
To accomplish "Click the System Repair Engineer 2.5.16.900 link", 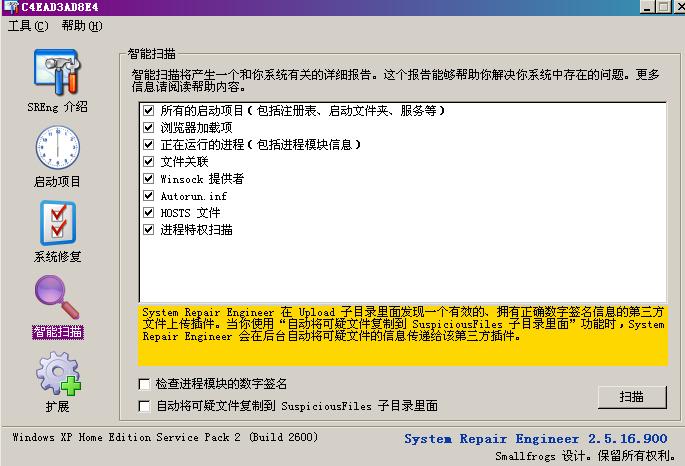I will tap(536, 438).
